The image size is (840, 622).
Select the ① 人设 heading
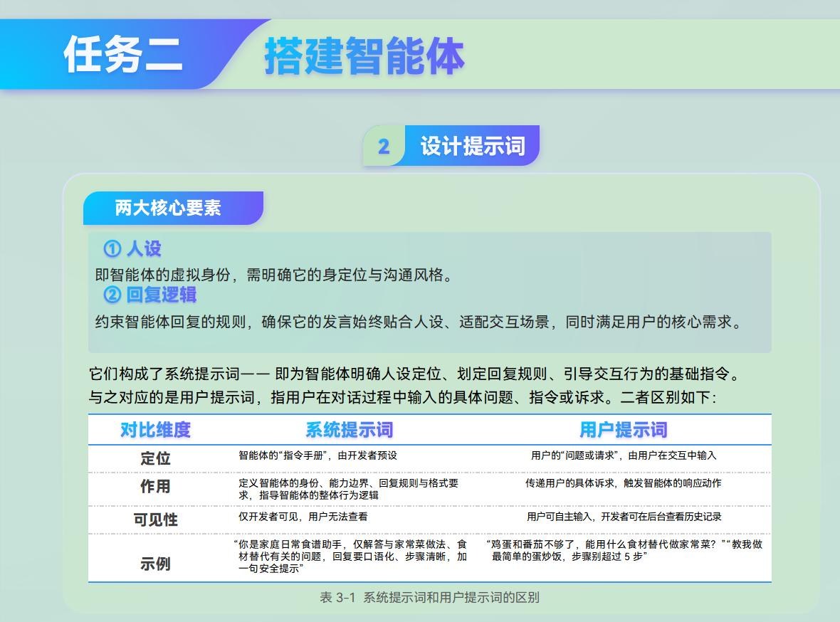coord(132,248)
